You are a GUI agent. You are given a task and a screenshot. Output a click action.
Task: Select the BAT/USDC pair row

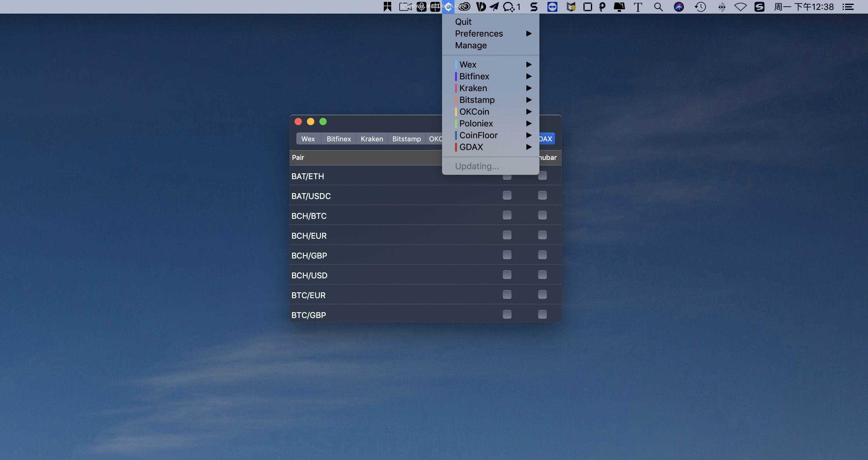pyautogui.click(x=425, y=196)
